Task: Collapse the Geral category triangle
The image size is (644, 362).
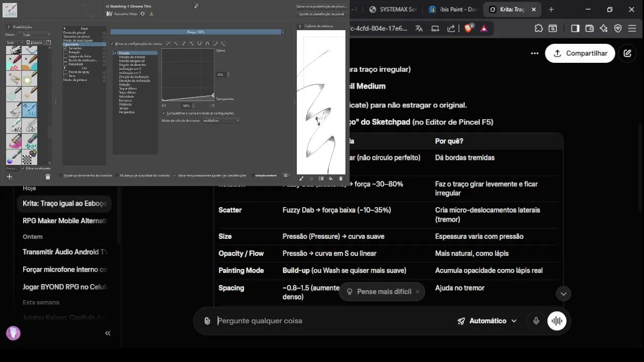Action: [64, 29]
